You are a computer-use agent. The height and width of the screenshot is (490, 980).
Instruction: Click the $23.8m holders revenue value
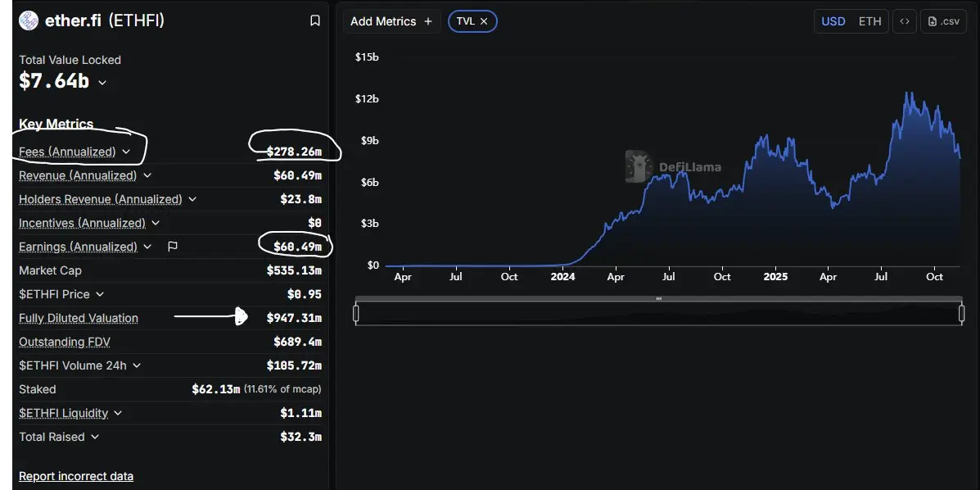(300, 199)
